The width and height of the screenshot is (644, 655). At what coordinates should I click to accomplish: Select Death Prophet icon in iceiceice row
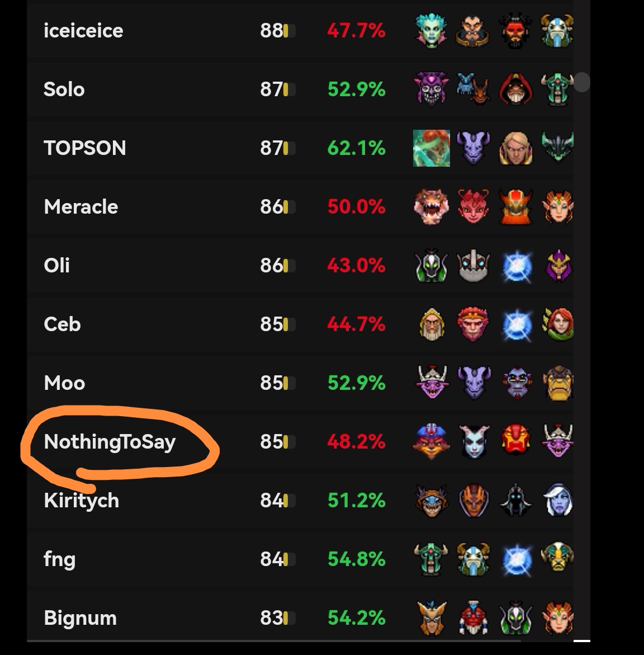432,31
